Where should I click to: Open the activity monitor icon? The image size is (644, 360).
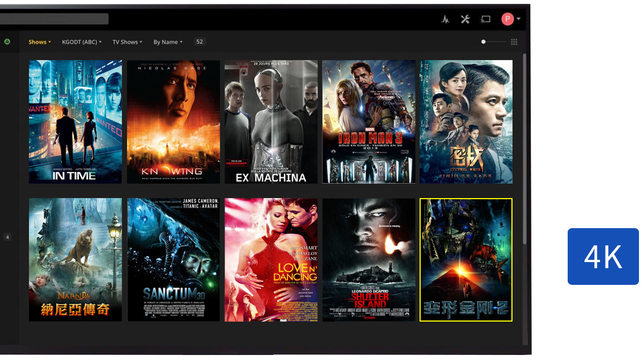445,19
